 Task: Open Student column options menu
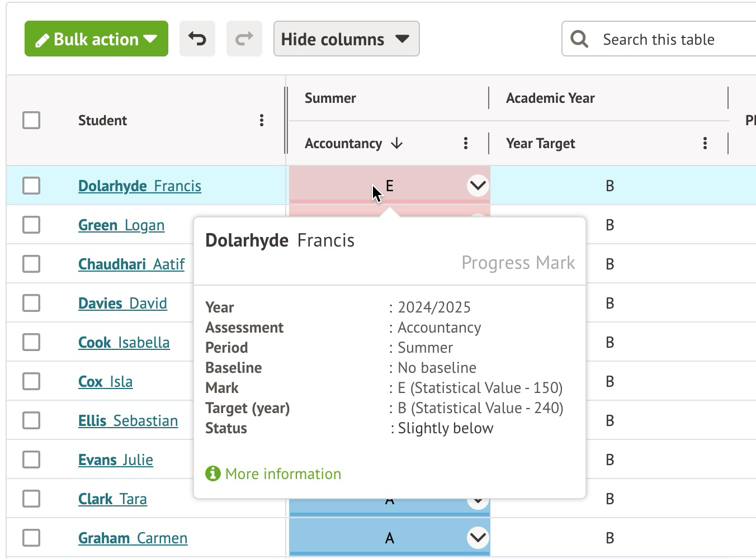[261, 120]
